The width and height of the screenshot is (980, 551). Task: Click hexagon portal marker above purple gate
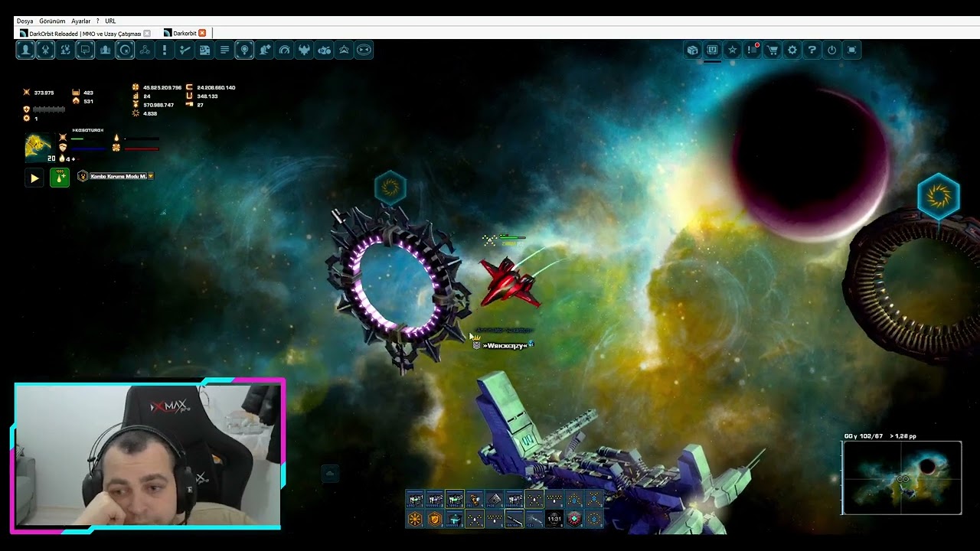coord(390,187)
